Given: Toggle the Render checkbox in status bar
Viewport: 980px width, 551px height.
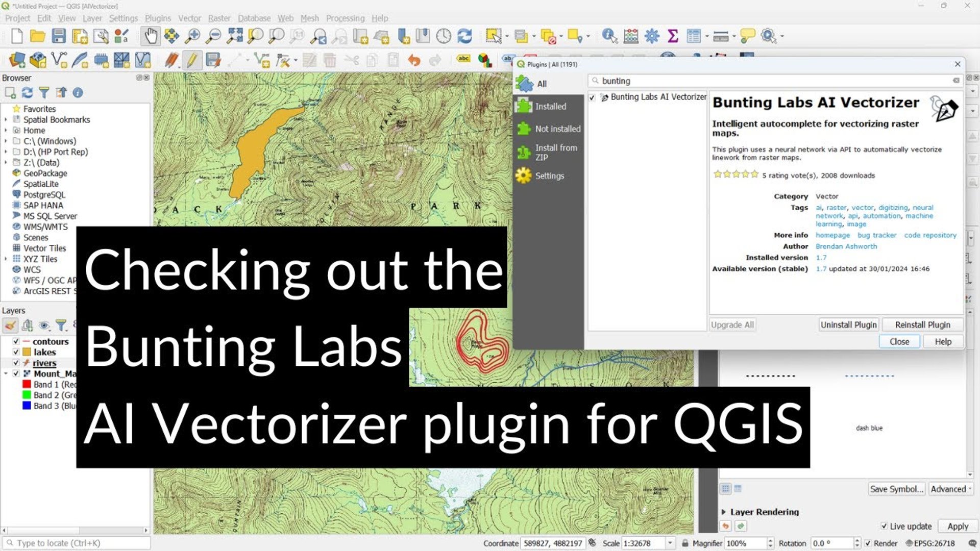Looking at the screenshot, I should point(868,543).
